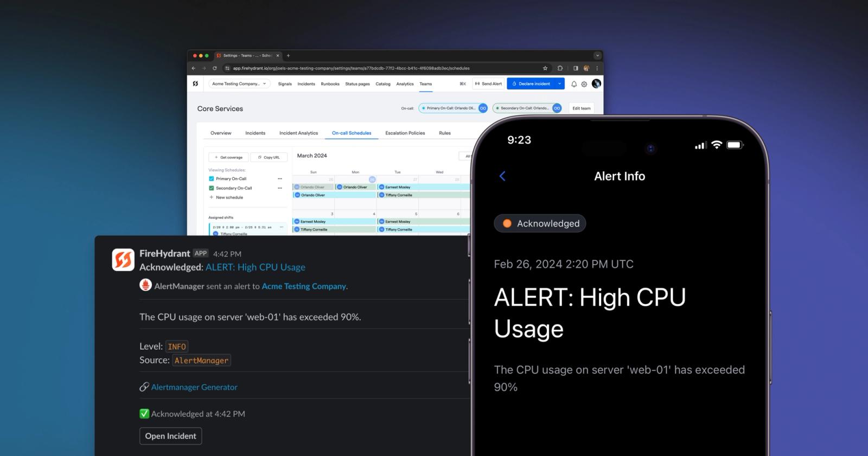Open the user avatar in top right
The width and height of the screenshot is (868, 456).
coord(596,84)
